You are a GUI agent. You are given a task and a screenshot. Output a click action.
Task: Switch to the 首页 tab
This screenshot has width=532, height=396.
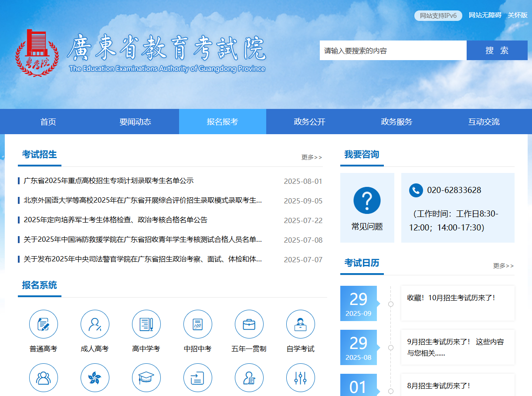point(47,122)
